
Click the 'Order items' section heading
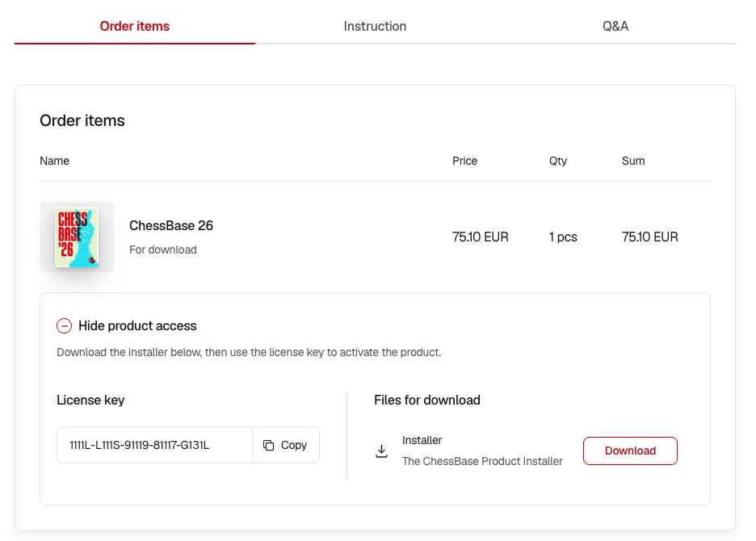pyautogui.click(x=82, y=120)
